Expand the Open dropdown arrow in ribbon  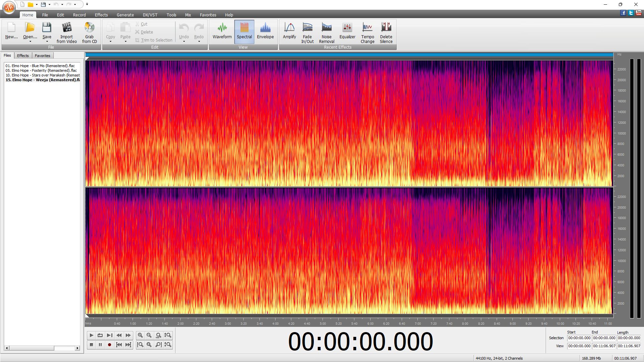pyautogui.click(x=30, y=42)
